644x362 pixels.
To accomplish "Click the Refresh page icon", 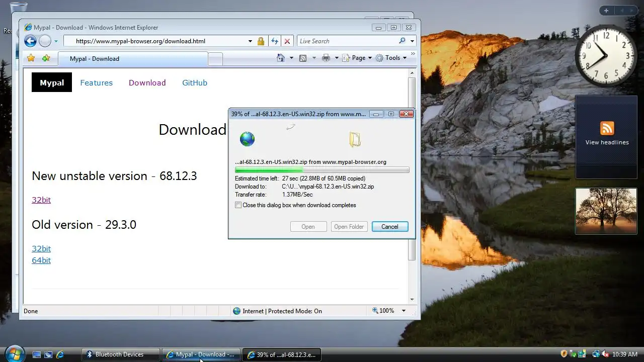I will click(275, 41).
